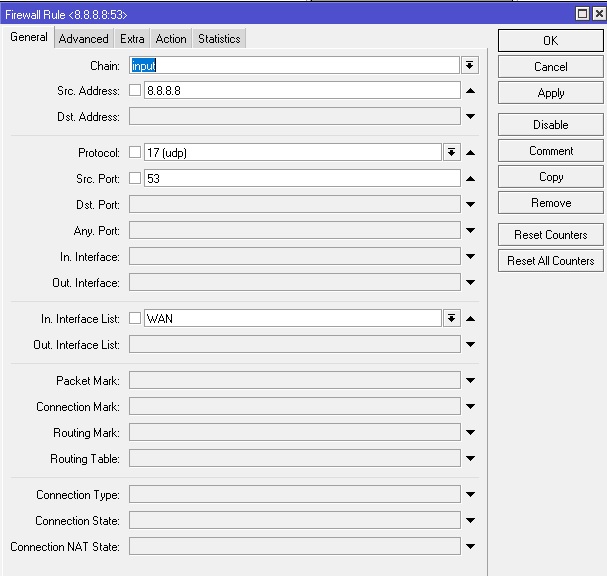Click the OK button

[550, 41]
